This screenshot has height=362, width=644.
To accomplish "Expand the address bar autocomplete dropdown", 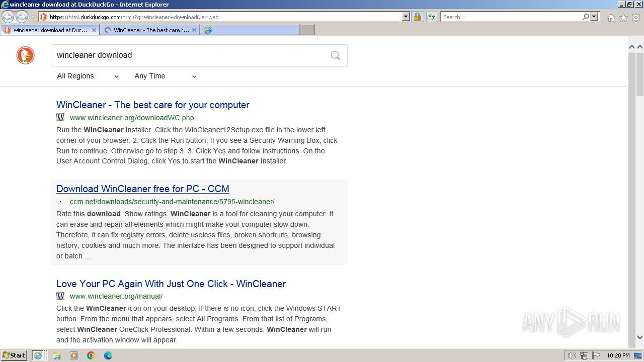I will (406, 17).
